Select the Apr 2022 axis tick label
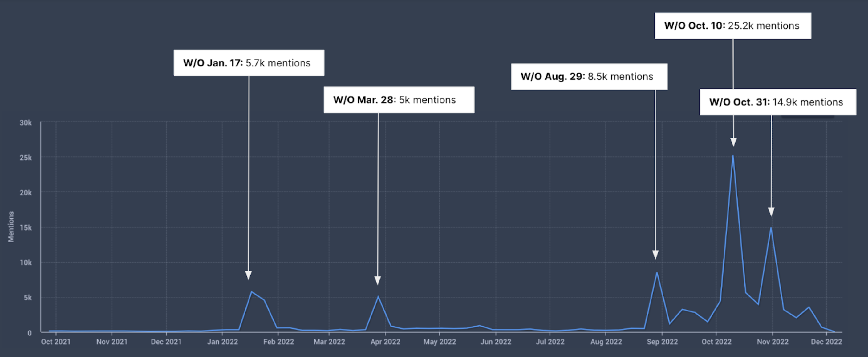This screenshot has height=357, width=868. (x=385, y=342)
